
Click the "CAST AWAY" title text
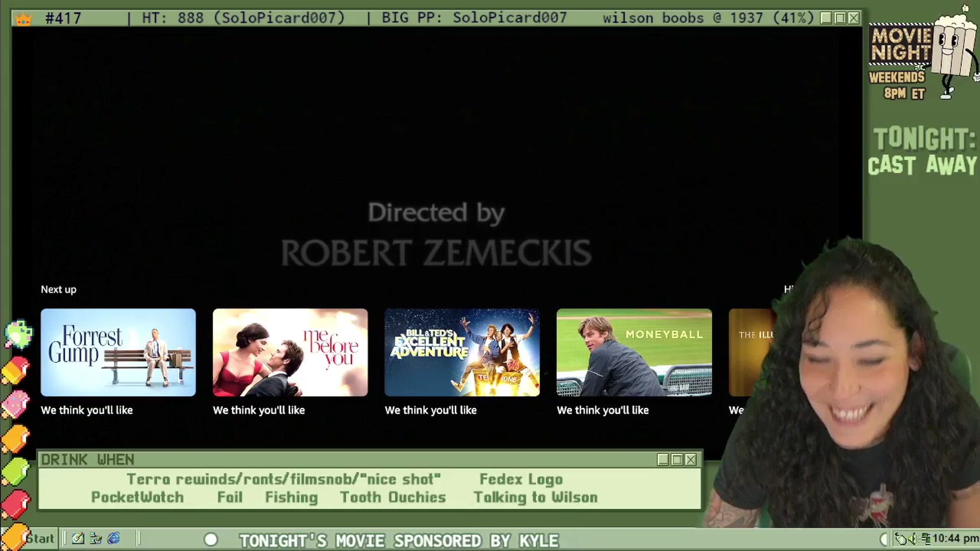pyautogui.click(x=922, y=165)
